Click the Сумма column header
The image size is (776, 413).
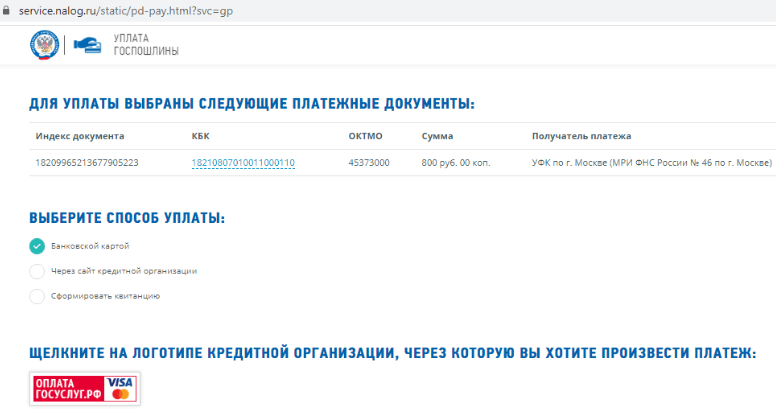click(x=438, y=136)
